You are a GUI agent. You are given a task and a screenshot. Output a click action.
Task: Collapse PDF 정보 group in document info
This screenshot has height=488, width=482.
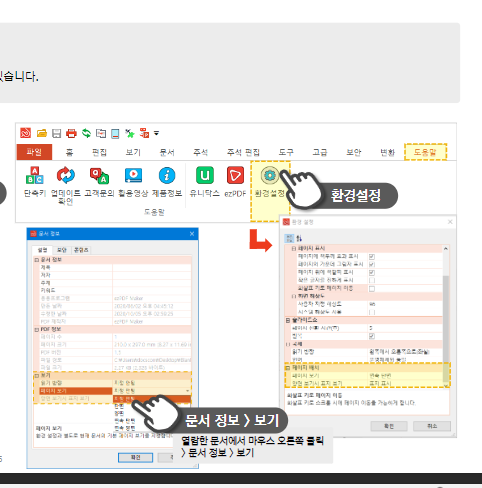pyautogui.click(x=37, y=329)
